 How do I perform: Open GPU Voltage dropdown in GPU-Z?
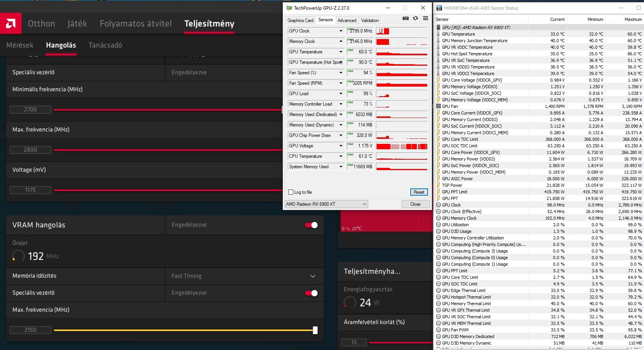click(x=341, y=146)
